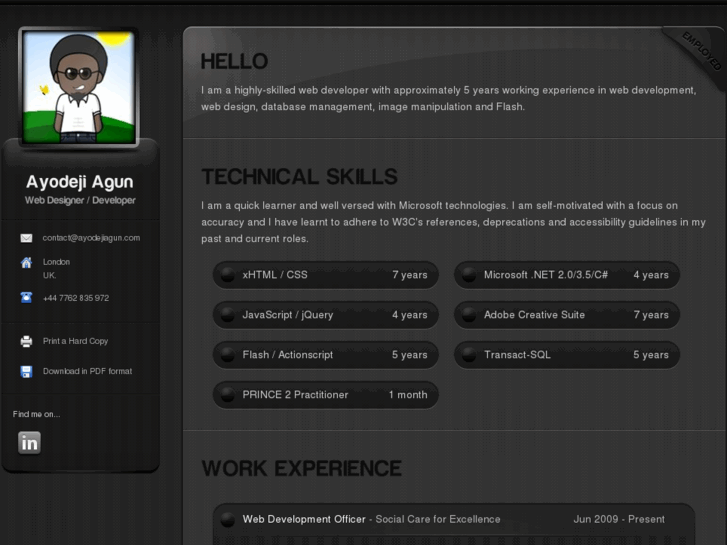Click the Web Designer / Developer subtitle
This screenshot has height=545, width=727.
(x=80, y=200)
